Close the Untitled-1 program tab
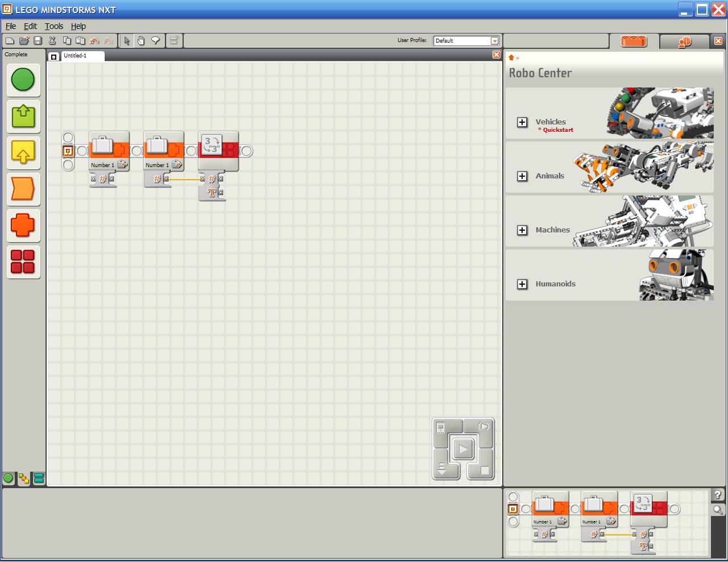728x562 pixels. (497, 55)
